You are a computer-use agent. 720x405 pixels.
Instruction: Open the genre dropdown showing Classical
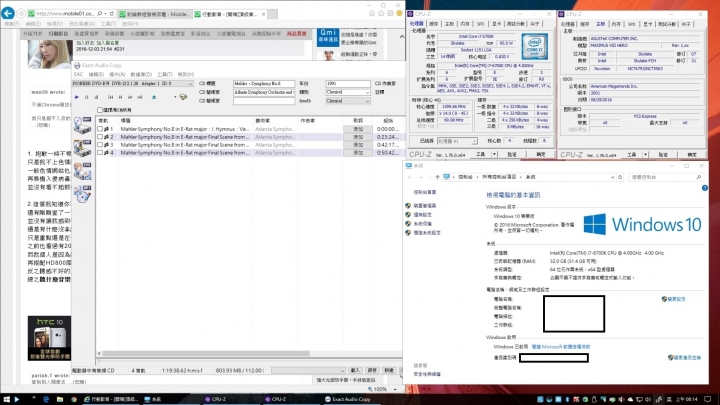click(x=348, y=92)
